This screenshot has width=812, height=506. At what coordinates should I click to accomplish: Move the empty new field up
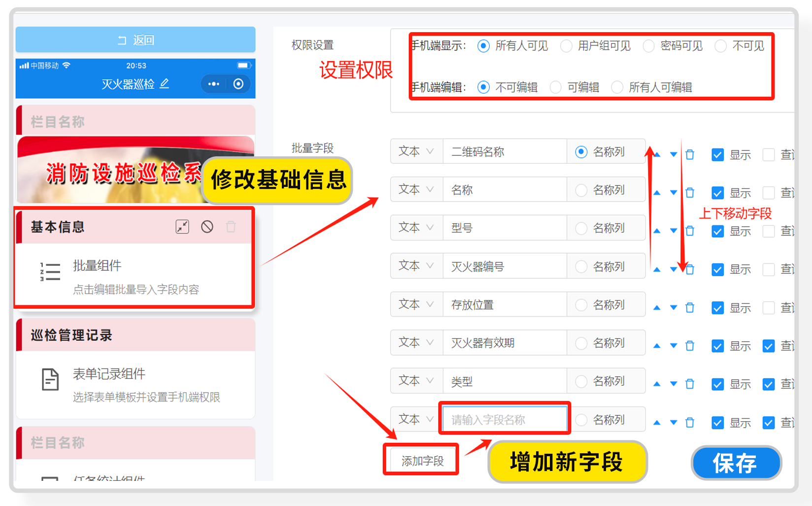coord(657,423)
